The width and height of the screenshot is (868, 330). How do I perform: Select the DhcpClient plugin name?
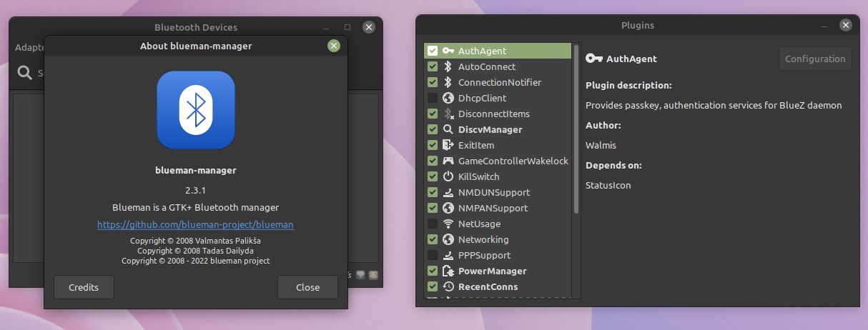(483, 98)
